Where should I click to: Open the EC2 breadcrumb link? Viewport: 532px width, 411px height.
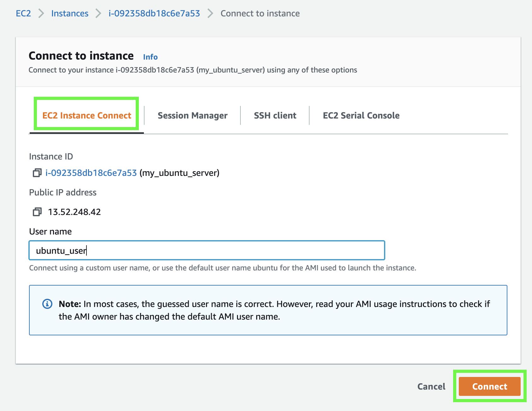coord(23,14)
